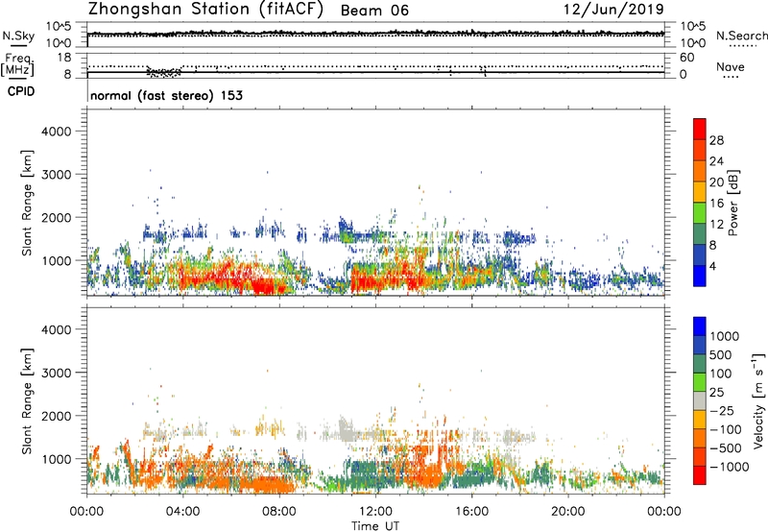The image size is (768, 532).
Task: Click the '4' label on power colorbar
Action: click(x=712, y=266)
